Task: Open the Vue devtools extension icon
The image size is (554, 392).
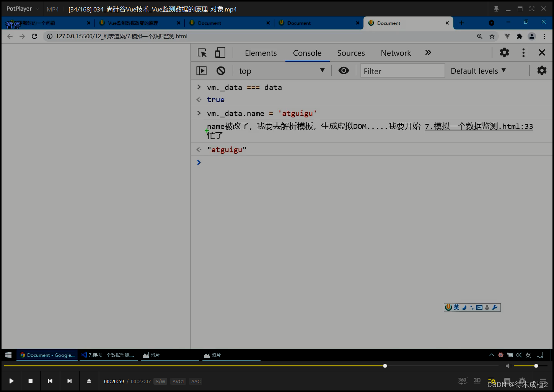Action: click(507, 36)
